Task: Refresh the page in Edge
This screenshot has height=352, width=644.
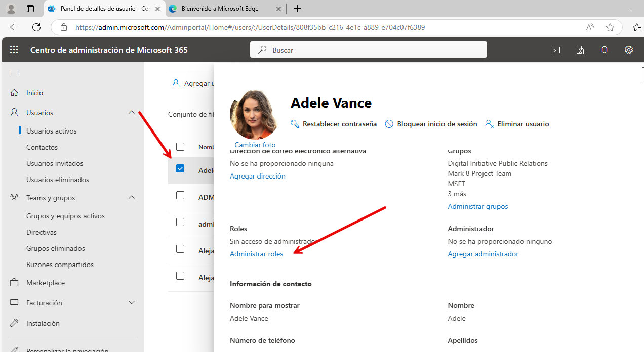Action: point(36,27)
